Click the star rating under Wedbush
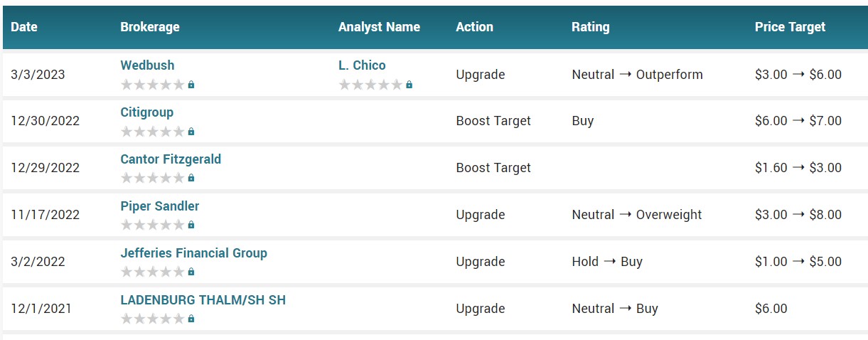868x340 pixels. pyautogui.click(x=152, y=85)
